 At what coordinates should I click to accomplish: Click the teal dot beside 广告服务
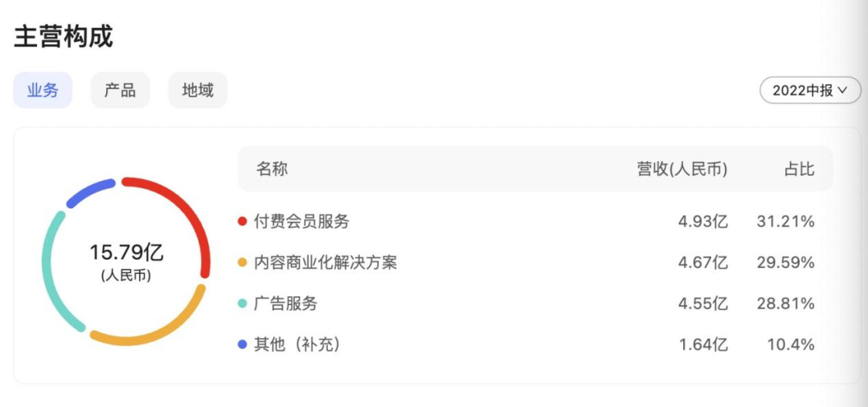[243, 304]
